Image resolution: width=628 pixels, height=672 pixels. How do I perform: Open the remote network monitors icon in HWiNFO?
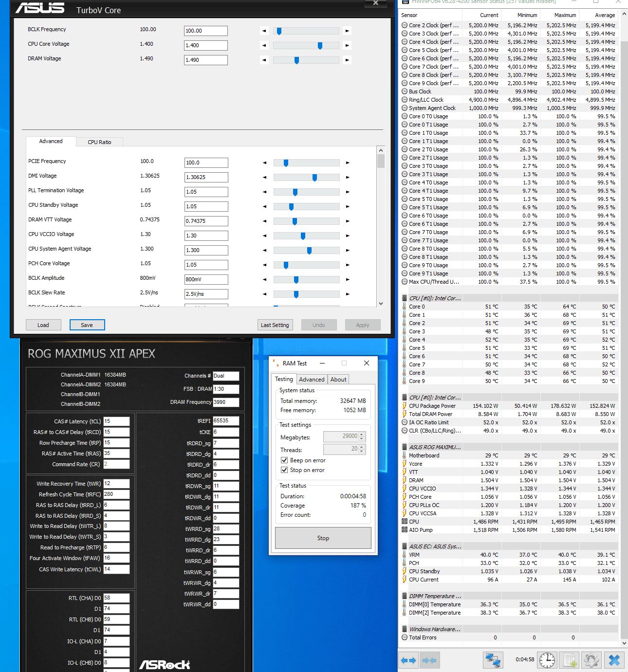point(493,660)
